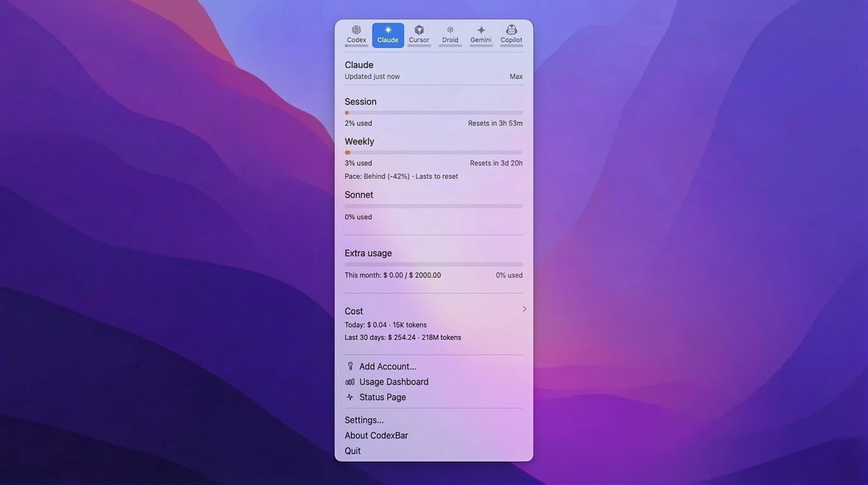Click the Cost section heading

[354, 311]
